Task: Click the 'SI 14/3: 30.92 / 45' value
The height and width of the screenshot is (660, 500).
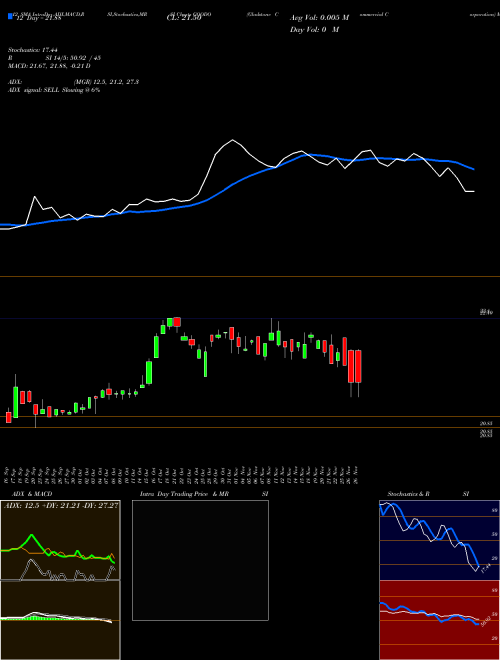Action: point(73,58)
